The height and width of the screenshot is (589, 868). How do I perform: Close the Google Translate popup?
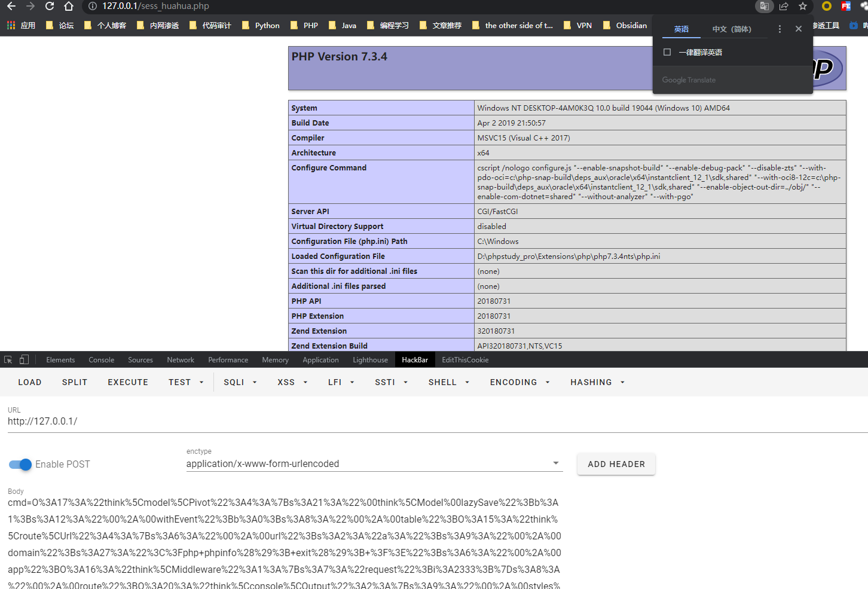click(x=799, y=29)
